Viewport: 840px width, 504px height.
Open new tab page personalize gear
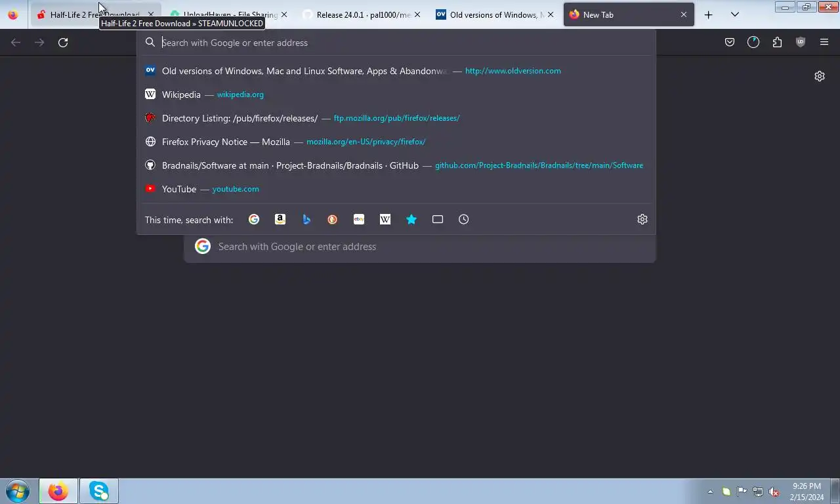(820, 76)
